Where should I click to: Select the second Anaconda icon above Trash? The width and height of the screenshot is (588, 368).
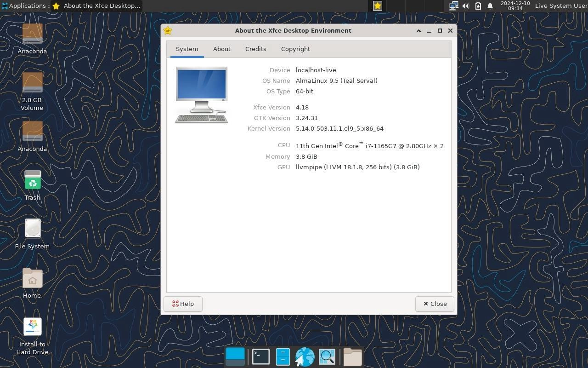tap(32, 136)
